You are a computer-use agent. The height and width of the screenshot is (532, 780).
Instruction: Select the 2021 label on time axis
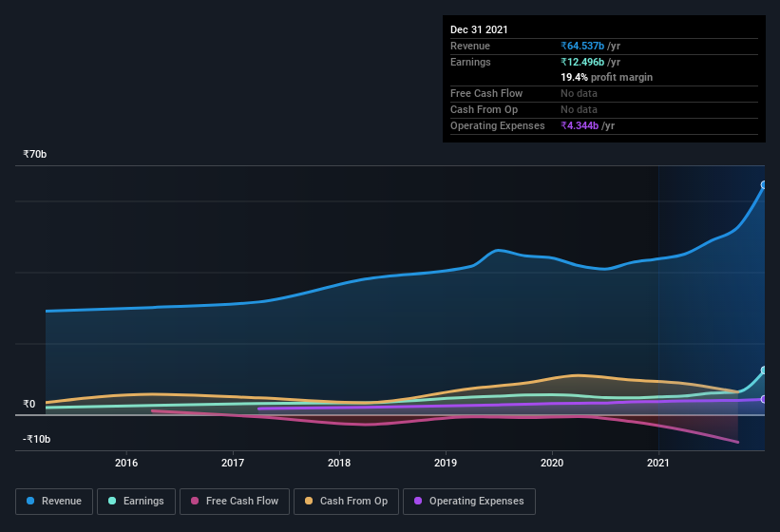tap(658, 463)
